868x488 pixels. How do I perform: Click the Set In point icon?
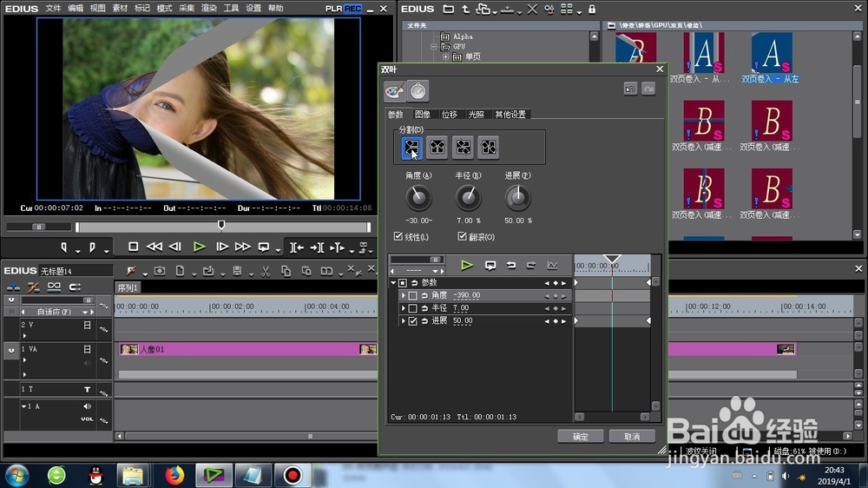coord(63,247)
